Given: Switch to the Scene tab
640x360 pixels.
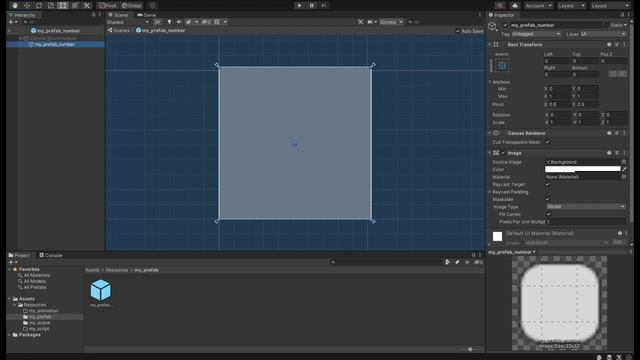Looking at the screenshot, I should point(118,15).
